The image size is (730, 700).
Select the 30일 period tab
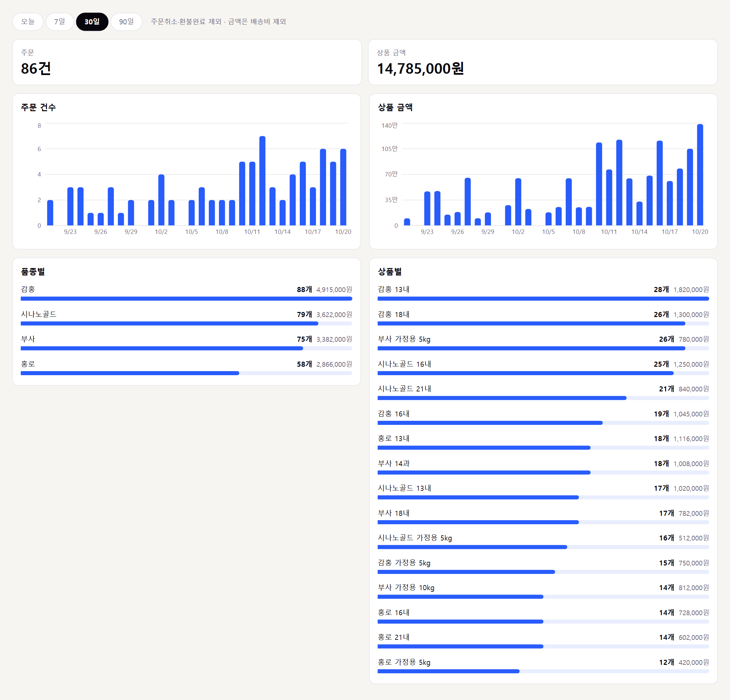pyautogui.click(x=92, y=22)
